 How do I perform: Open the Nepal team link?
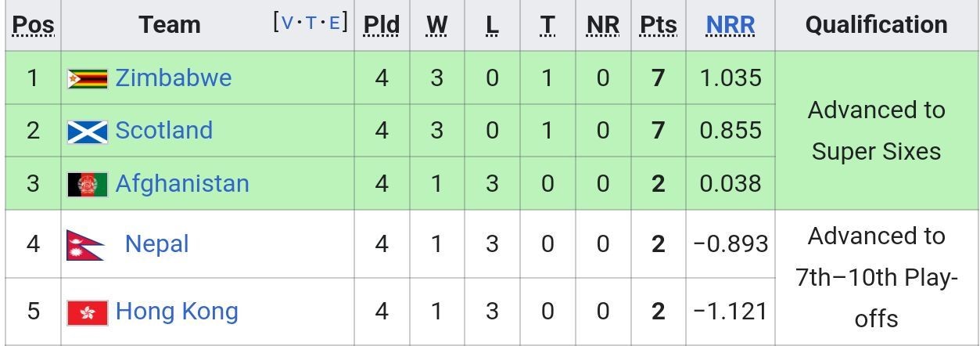coord(156,243)
